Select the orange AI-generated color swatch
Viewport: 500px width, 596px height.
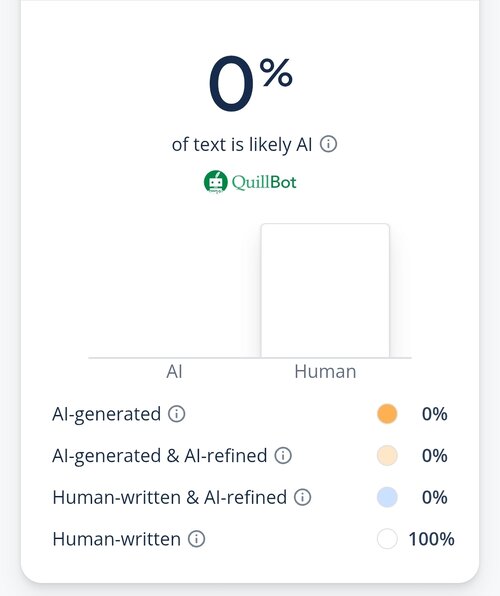(x=387, y=414)
